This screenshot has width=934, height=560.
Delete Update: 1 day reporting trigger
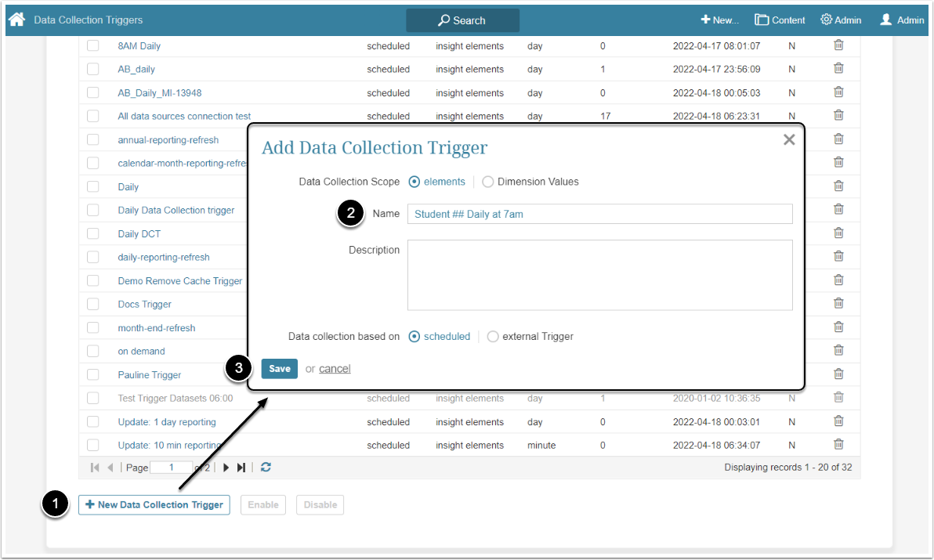pos(838,421)
